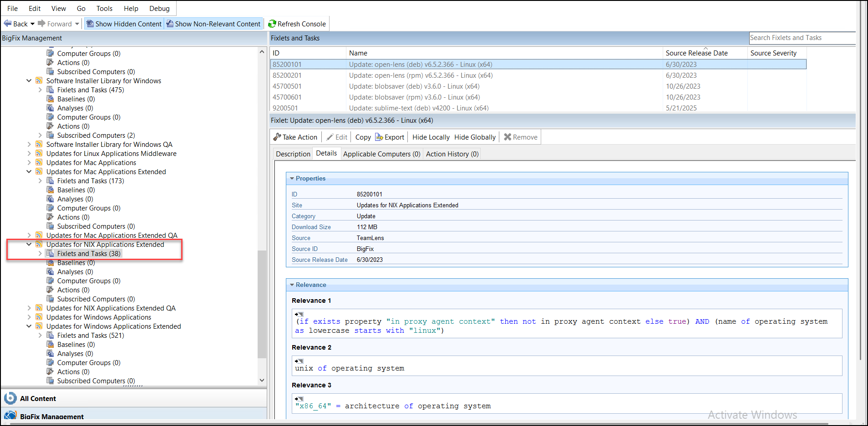Switch to Action History (0) tab

pyautogui.click(x=452, y=154)
